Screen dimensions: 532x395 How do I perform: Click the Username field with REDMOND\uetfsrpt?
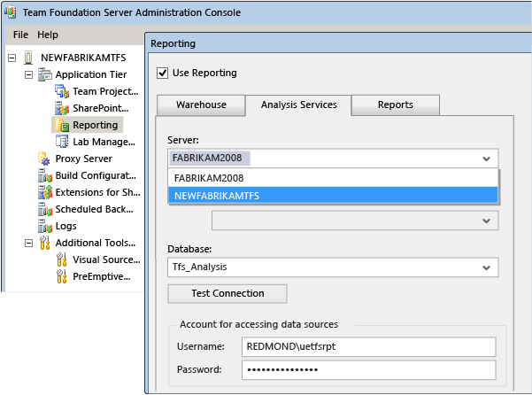click(369, 346)
